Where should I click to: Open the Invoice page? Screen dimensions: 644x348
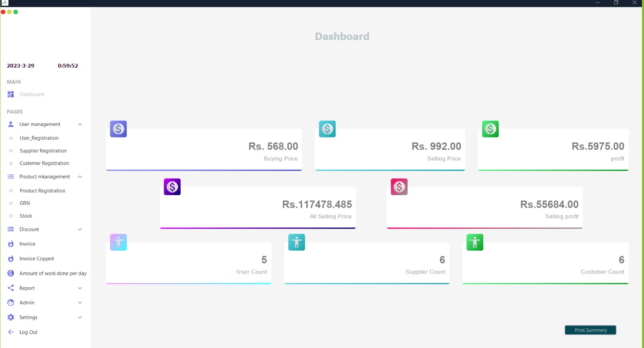[x=27, y=244]
